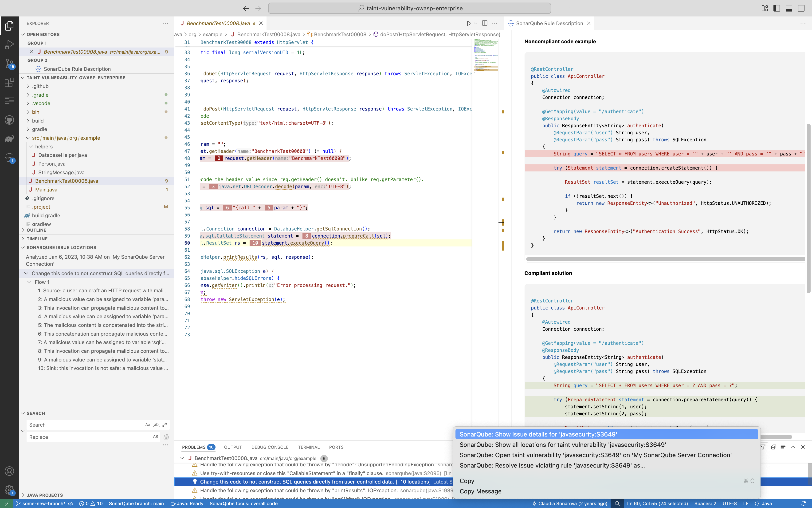Choose Show all locations for taint vulnerability
Screen dimensions: 812x508
(607, 444)
